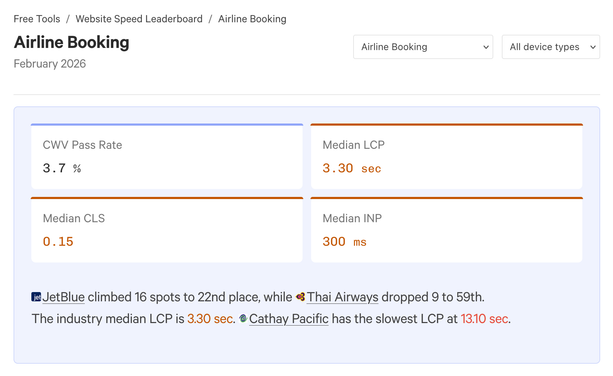Click the Airline Booking breadcrumb item
Image resolution: width=613 pixels, height=376 pixels.
pos(252,19)
